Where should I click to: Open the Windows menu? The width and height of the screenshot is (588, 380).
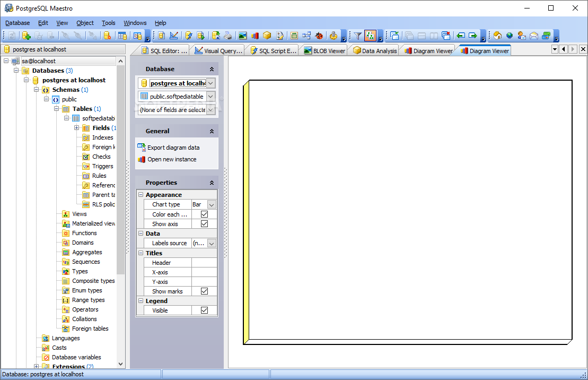(x=135, y=23)
